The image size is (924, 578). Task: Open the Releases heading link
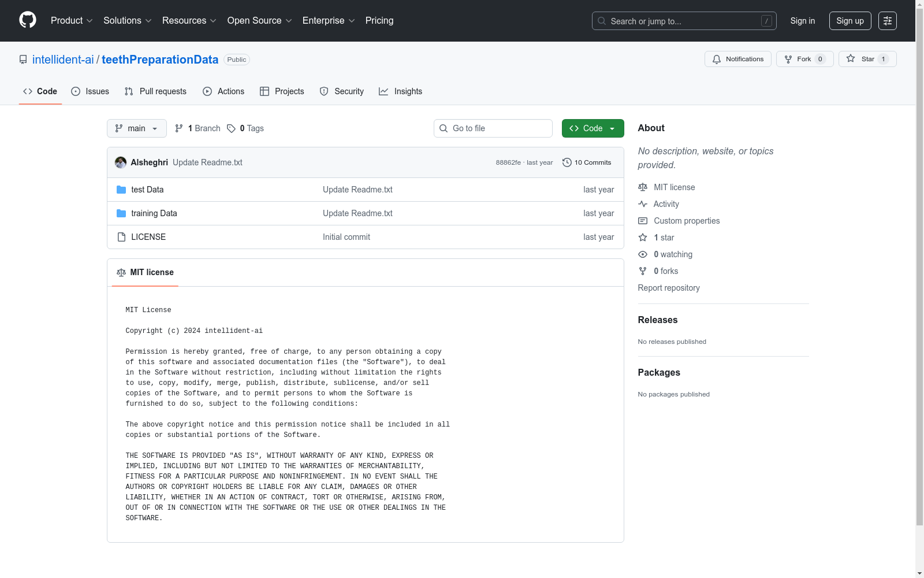(658, 320)
